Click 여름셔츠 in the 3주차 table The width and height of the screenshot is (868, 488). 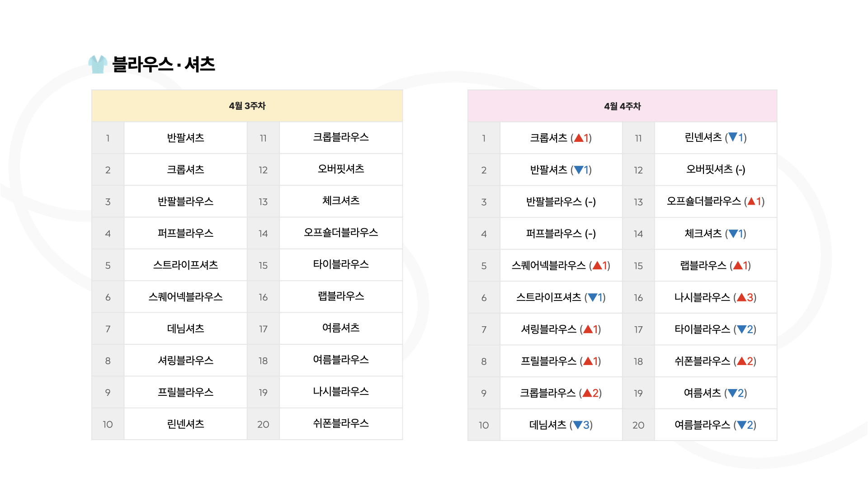tap(341, 328)
